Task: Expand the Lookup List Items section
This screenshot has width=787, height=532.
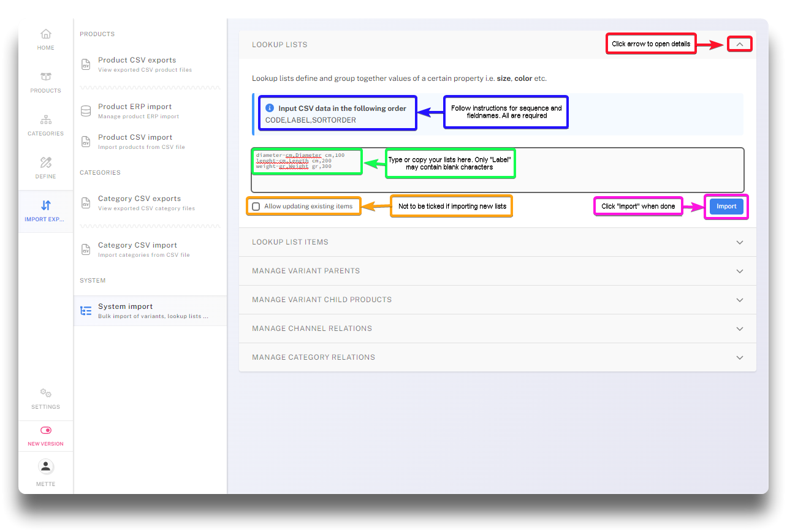Action: tap(739, 242)
